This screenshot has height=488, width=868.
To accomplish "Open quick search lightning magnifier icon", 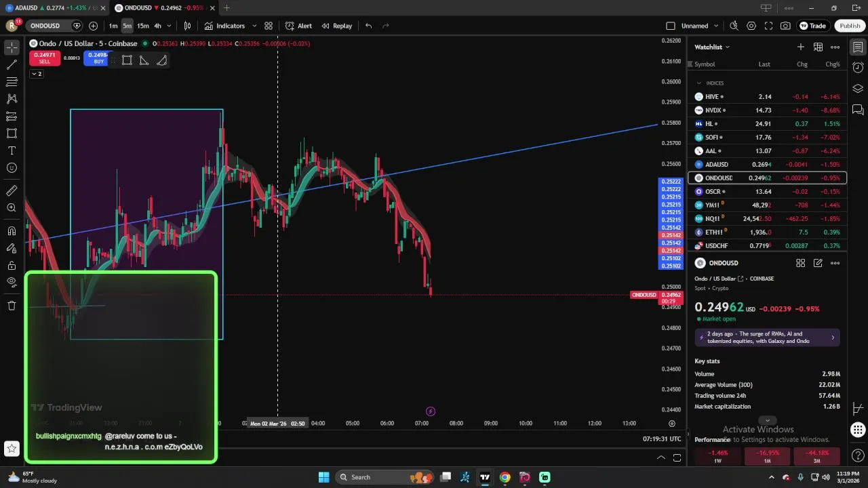I will 734,26.
